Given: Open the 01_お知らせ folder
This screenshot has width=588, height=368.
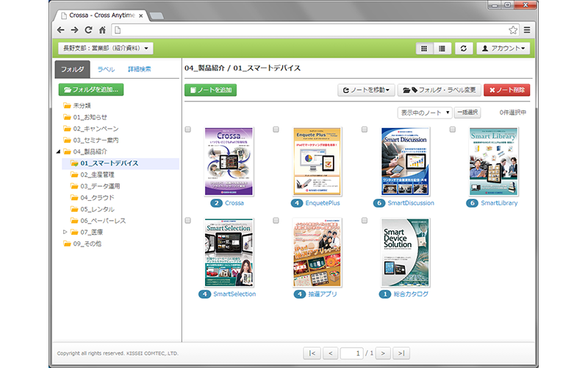Looking at the screenshot, I should tap(85, 117).
